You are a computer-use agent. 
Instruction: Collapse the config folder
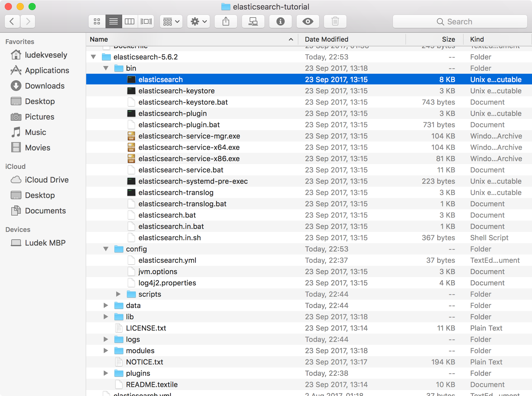[x=106, y=249]
